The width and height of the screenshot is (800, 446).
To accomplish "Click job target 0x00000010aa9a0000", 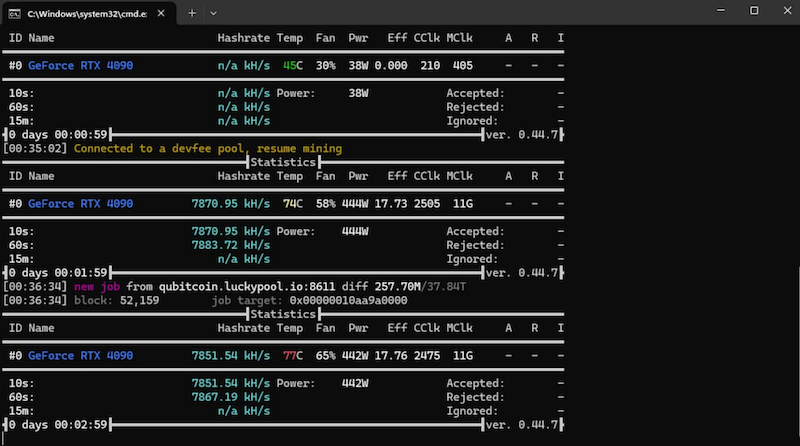I will (x=348, y=301).
